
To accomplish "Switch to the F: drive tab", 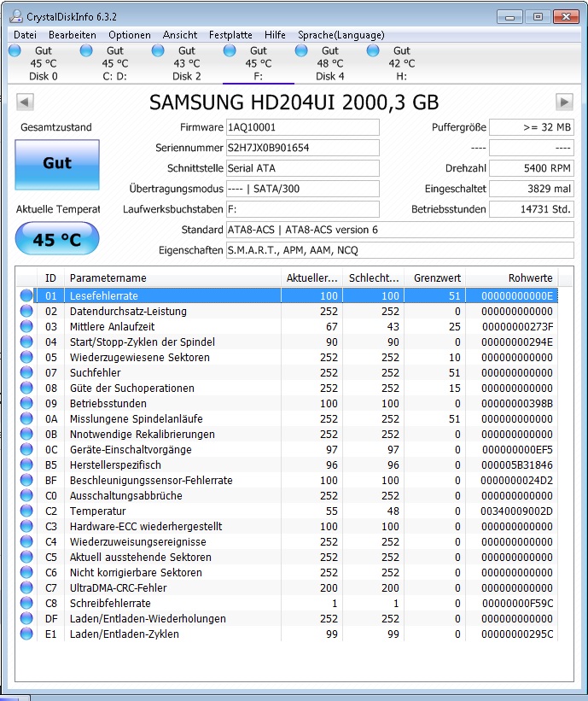I will tap(258, 63).
